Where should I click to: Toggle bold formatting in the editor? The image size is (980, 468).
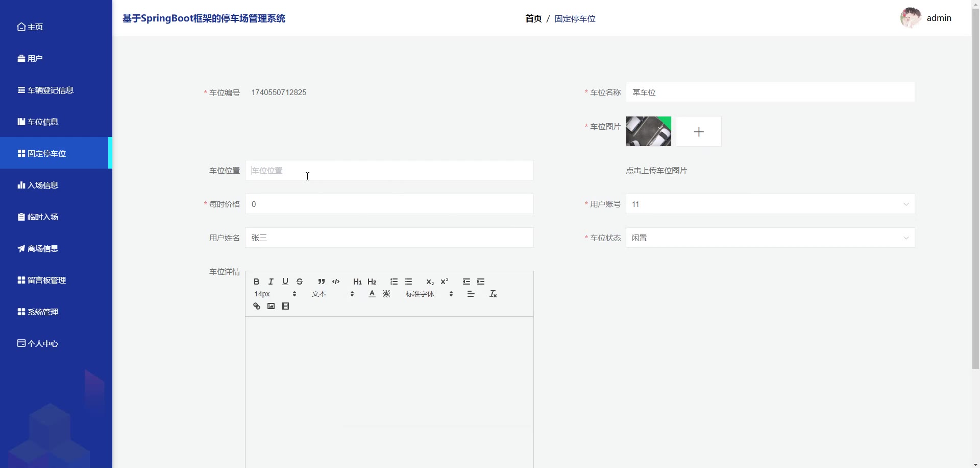257,282
